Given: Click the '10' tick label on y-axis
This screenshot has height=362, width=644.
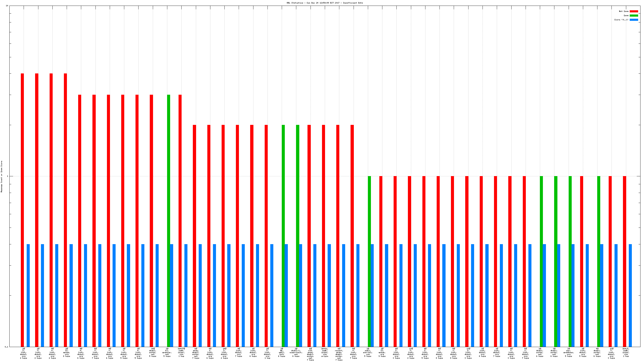Looking at the screenshot, I should pyautogui.click(x=7, y=6).
